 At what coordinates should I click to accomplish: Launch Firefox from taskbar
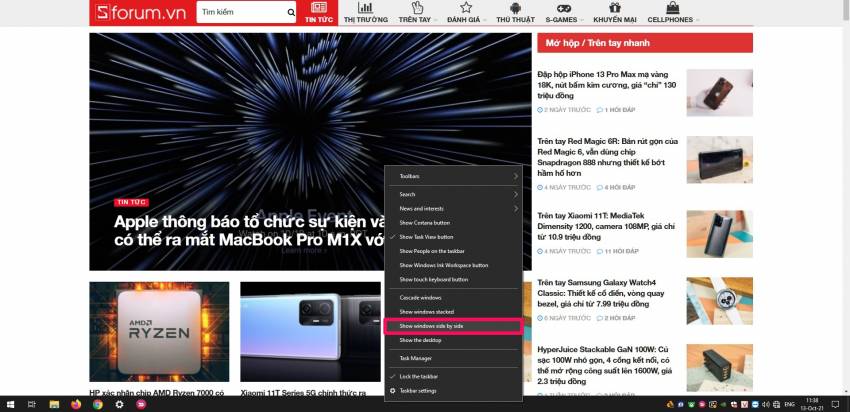click(76, 404)
